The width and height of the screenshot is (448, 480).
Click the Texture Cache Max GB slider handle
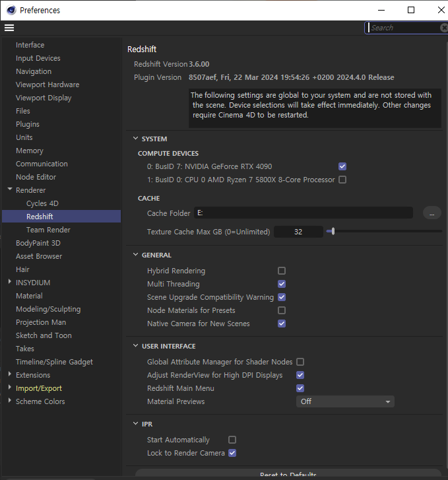(333, 232)
